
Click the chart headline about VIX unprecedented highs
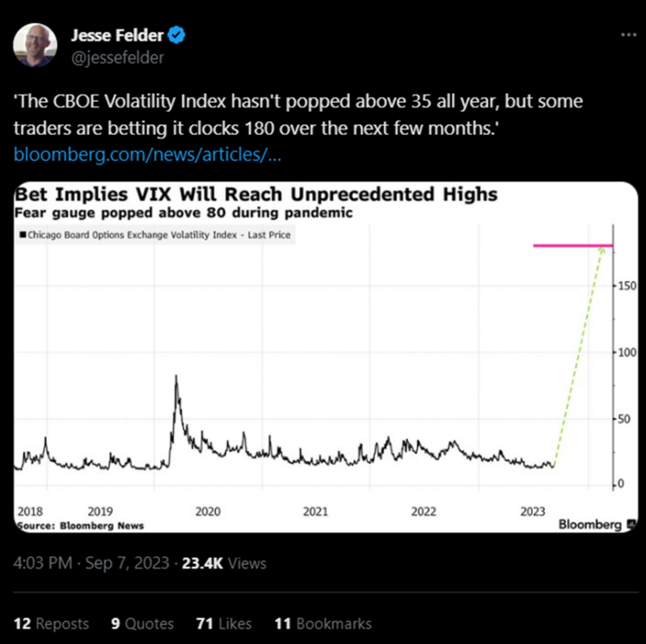[x=257, y=194]
